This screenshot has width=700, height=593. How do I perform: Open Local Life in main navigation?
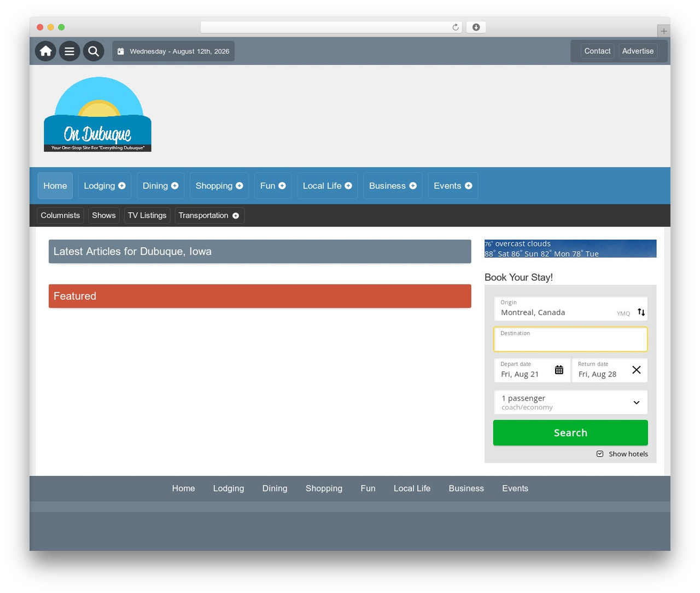click(x=328, y=186)
